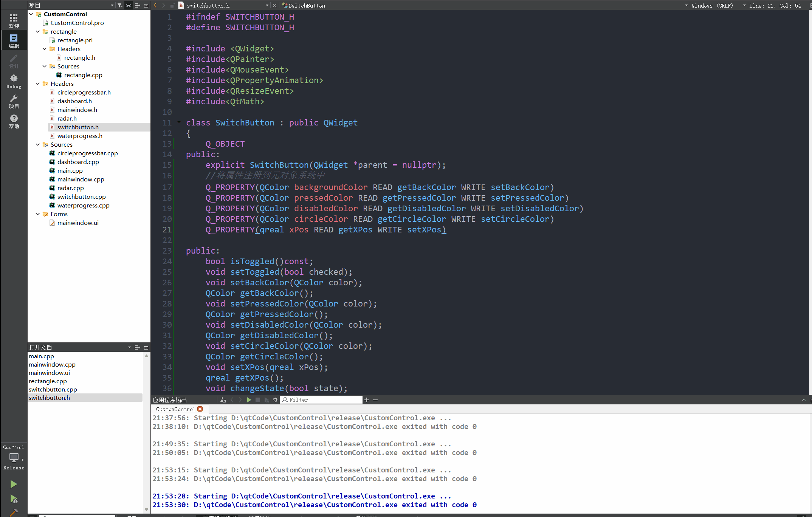Split the project panel view
This screenshot has height=517, width=812.
pyautogui.click(x=137, y=5)
